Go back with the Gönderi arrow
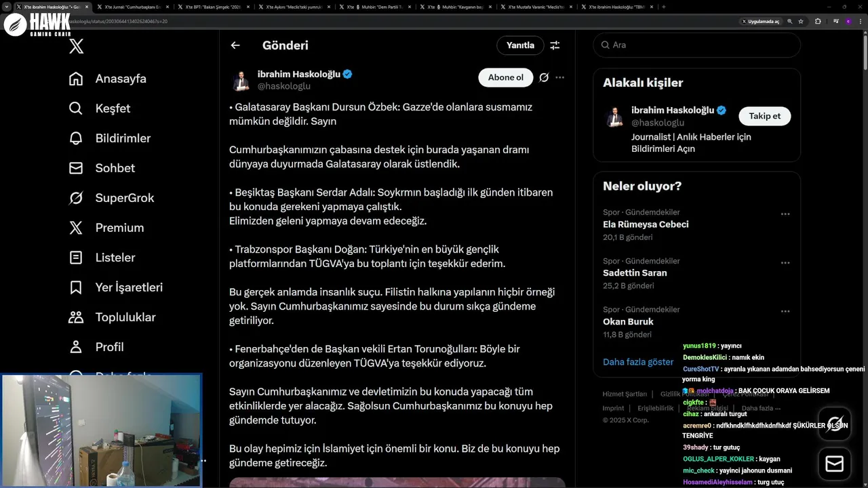The height and width of the screenshot is (488, 868). click(235, 45)
